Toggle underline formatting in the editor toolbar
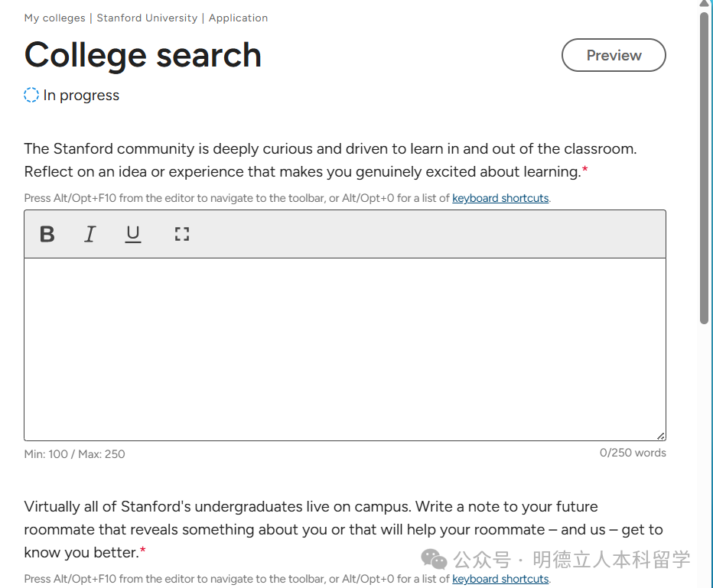 pyautogui.click(x=133, y=234)
